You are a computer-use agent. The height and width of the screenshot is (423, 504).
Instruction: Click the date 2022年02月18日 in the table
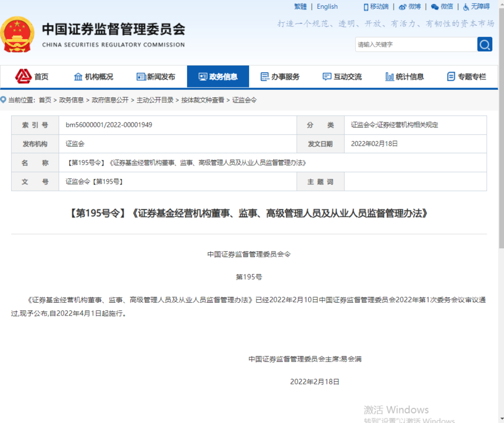pos(374,144)
